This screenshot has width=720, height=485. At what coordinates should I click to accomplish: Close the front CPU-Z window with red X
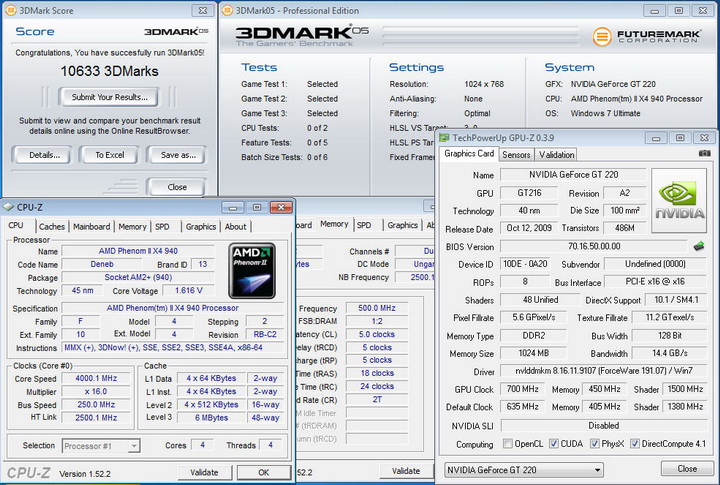[281, 208]
